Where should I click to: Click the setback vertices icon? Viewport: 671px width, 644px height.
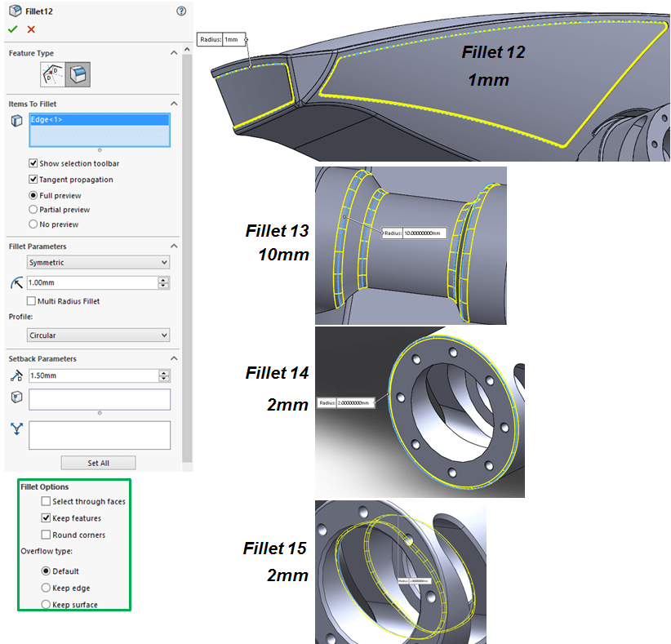pos(16,398)
